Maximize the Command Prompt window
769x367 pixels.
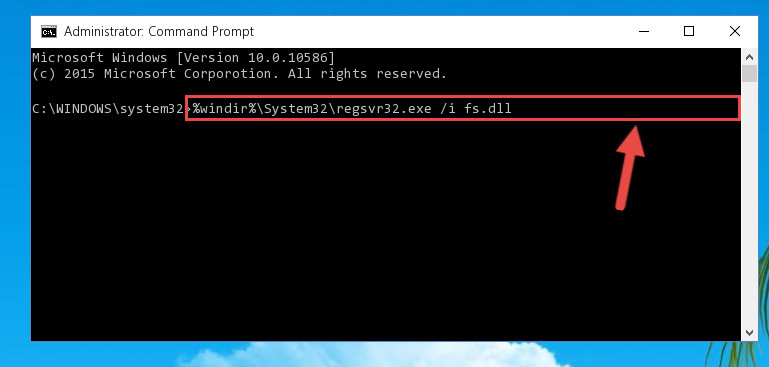[x=689, y=31]
